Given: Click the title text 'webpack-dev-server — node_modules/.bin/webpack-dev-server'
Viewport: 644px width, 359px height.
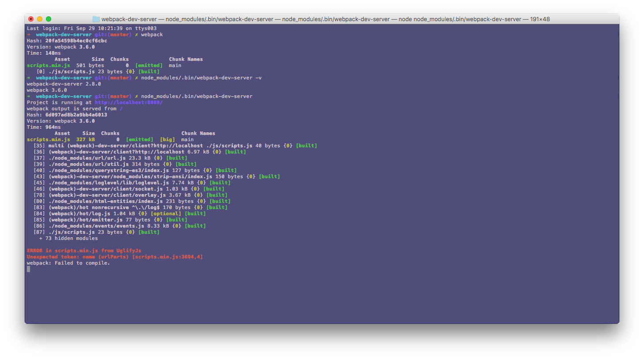Looking at the screenshot, I should (188, 19).
